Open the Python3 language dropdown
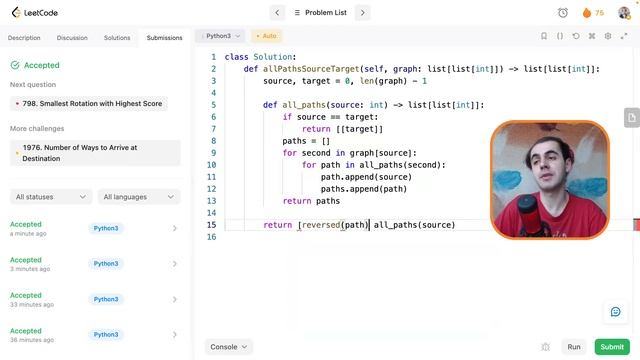 (220, 36)
